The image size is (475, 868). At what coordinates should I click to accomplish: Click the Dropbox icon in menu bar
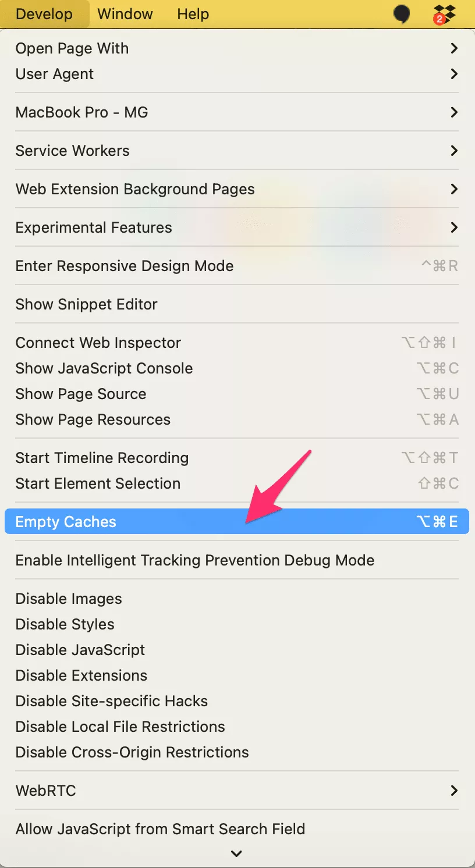(445, 14)
